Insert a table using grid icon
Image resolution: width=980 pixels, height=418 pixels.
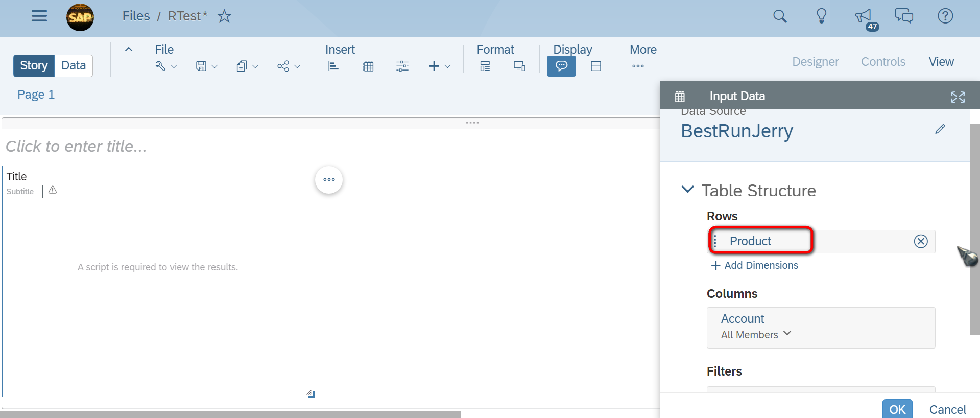[x=368, y=66]
